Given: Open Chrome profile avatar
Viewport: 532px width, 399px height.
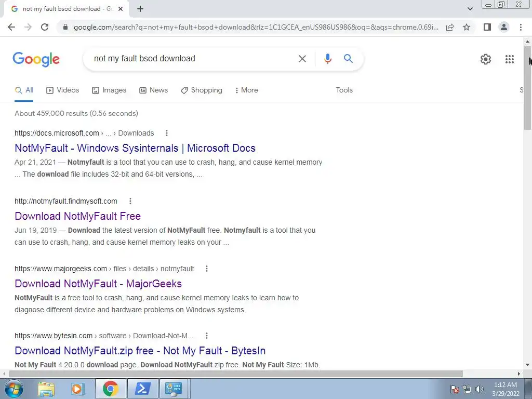Looking at the screenshot, I should (x=504, y=27).
